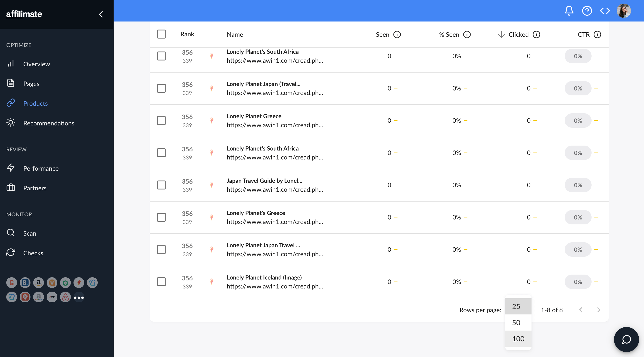This screenshot has width=644, height=357.
Task: Sort table by the Rank column
Action: click(x=187, y=34)
